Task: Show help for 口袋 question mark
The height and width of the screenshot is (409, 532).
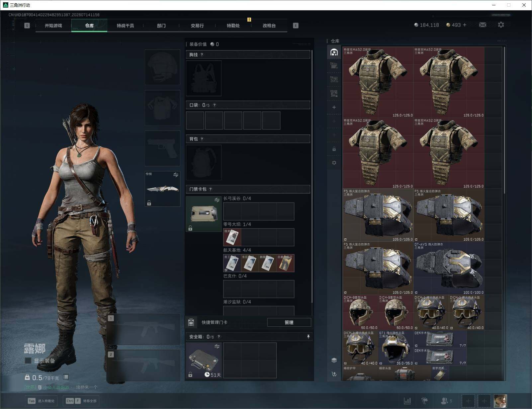Action: [x=214, y=105]
